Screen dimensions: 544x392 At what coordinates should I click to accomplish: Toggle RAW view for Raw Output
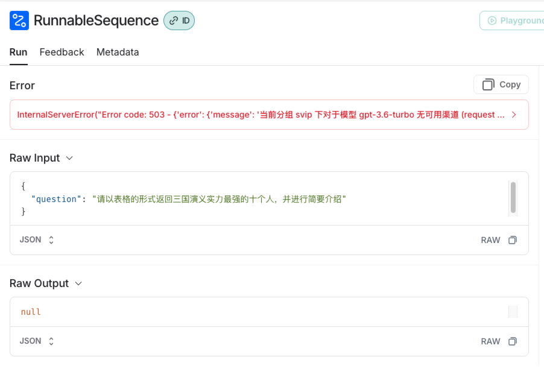tap(490, 341)
